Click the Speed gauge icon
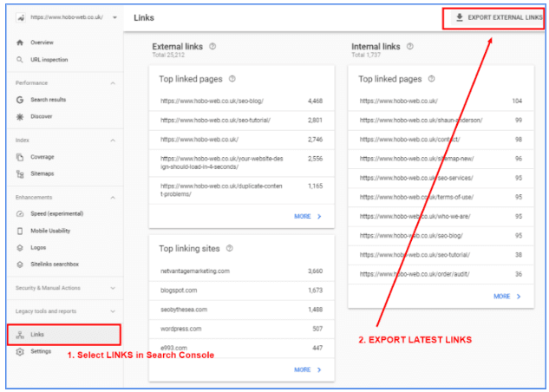The width and height of the screenshot is (549, 392). [x=20, y=213]
